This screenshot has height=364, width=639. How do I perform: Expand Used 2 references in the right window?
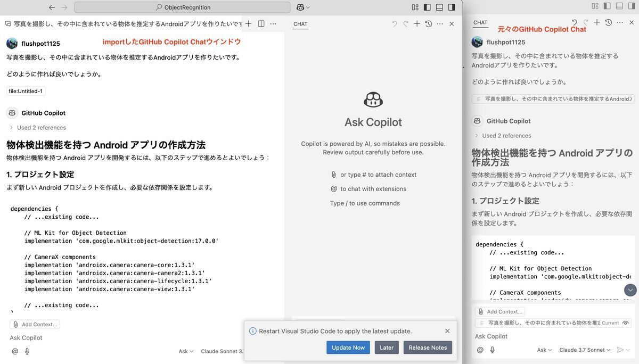503,136
